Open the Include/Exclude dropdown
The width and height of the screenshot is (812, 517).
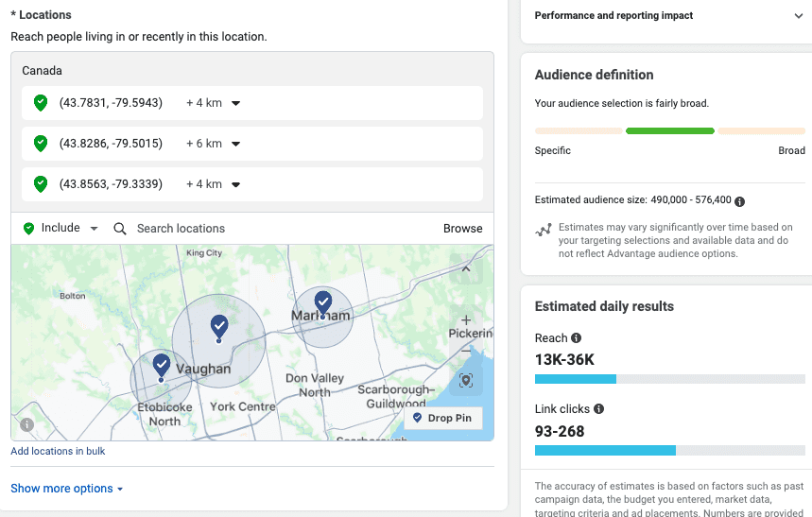click(x=60, y=228)
